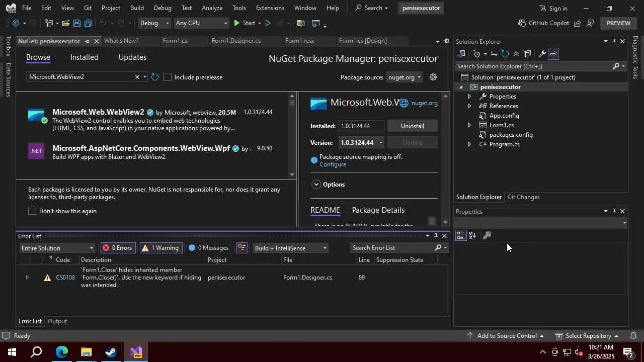Save the current file with the Save icon
644x362 pixels.
[x=76, y=23]
